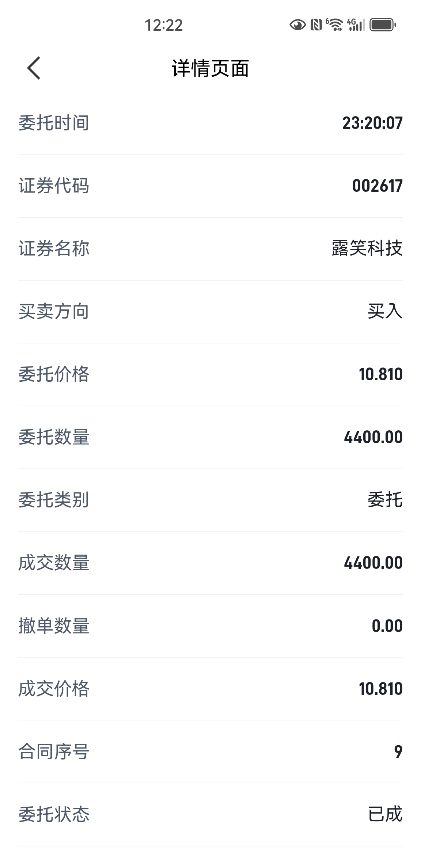421x868 pixels.
Task: Tap the 12:22 clock in status bar
Action: (164, 25)
